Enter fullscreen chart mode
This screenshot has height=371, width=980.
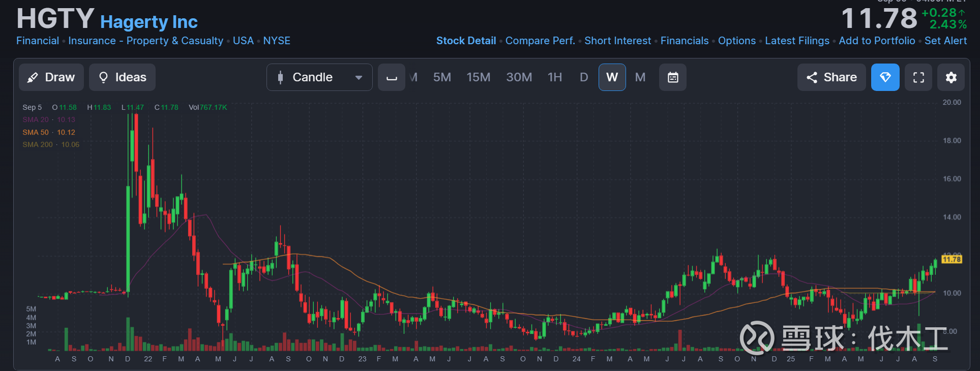coord(918,77)
